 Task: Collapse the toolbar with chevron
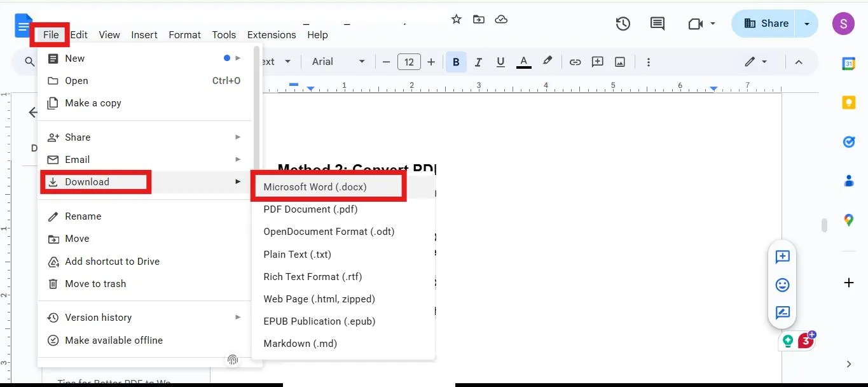(799, 61)
